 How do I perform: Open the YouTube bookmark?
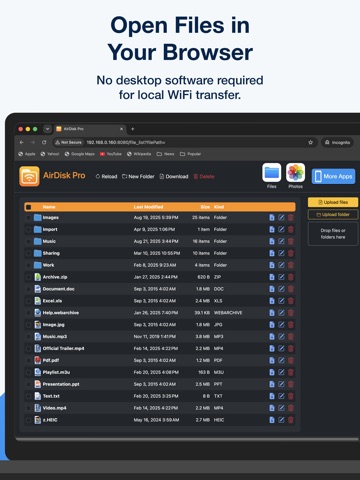tap(111, 154)
